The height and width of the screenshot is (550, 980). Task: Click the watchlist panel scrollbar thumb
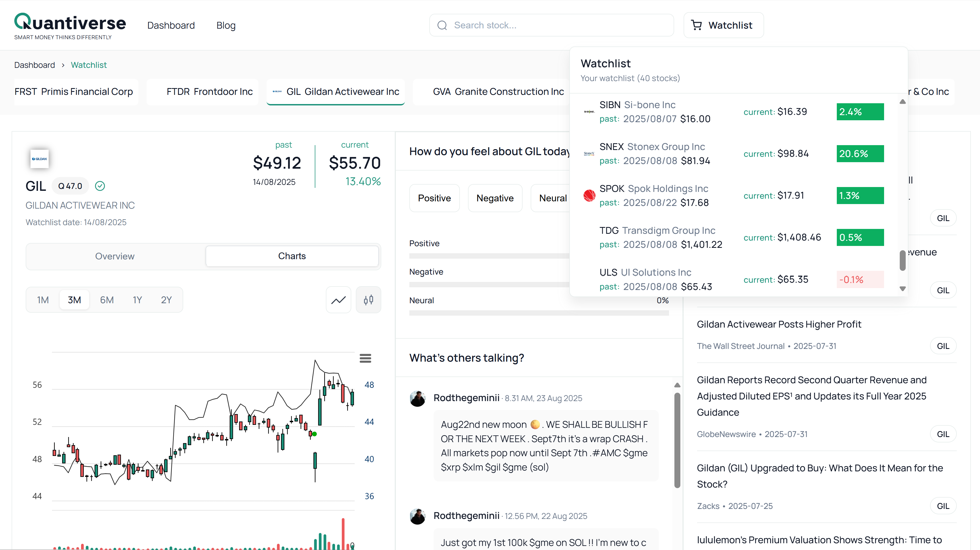pos(902,261)
